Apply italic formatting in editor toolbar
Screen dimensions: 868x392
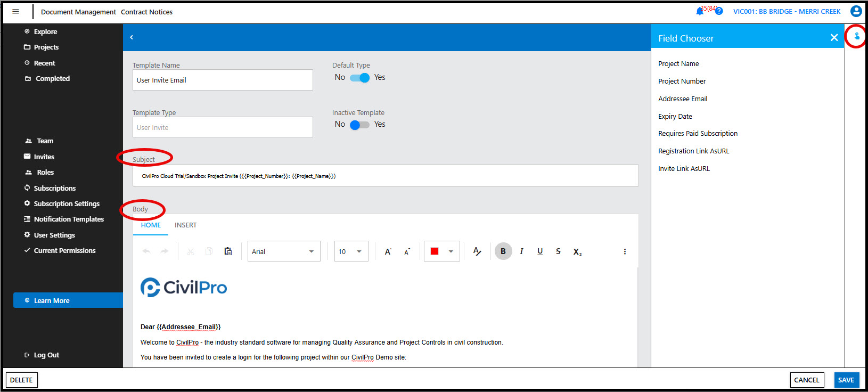[x=521, y=251]
